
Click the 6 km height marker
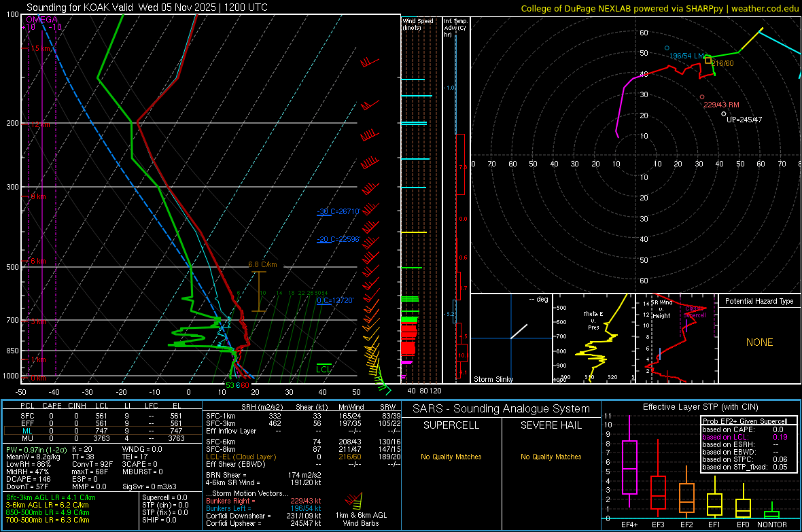38,261
